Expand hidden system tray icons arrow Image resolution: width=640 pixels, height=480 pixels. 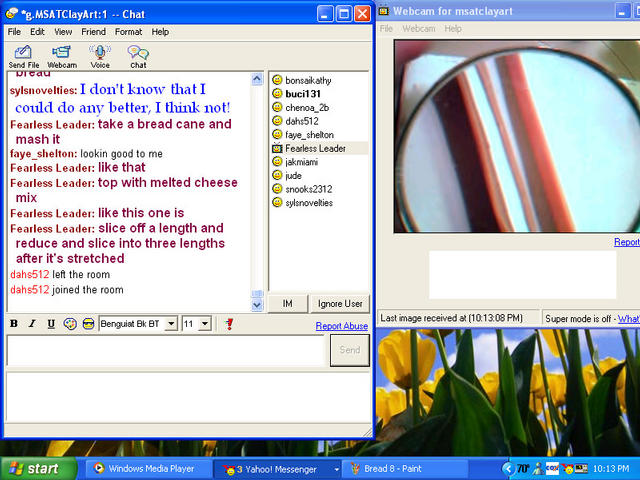tap(508, 469)
